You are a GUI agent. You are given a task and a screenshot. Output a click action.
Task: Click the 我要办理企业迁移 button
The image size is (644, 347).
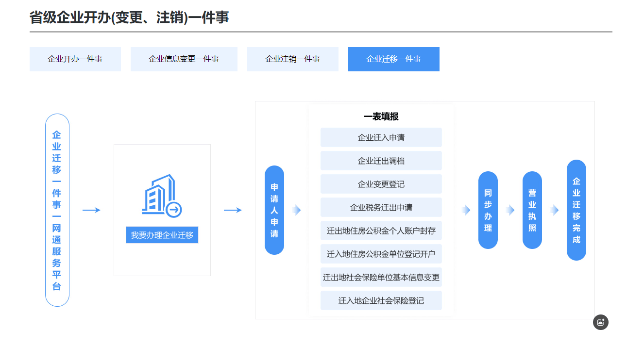(162, 235)
